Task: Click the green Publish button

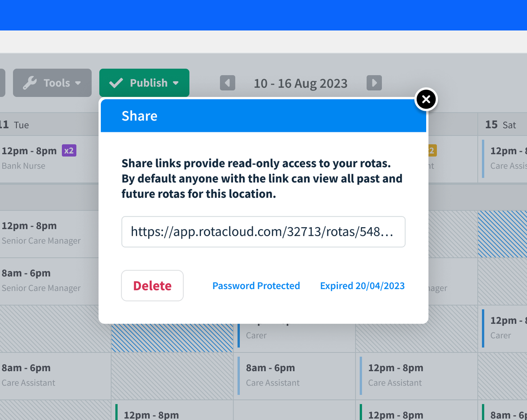Action: pyautogui.click(x=144, y=82)
